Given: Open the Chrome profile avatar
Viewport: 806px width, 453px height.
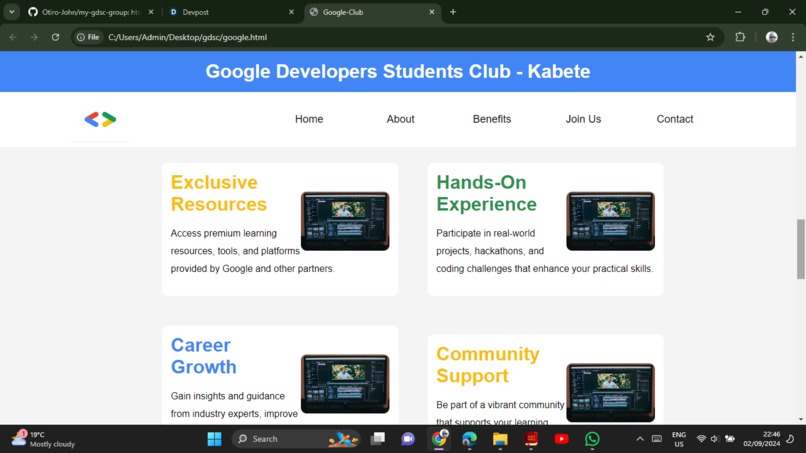Looking at the screenshot, I should [772, 37].
